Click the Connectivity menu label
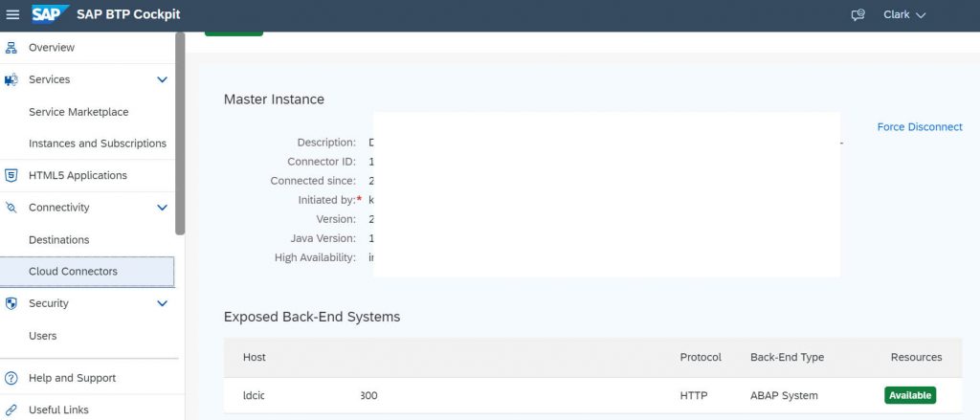This screenshot has width=980, height=420. tap(58, 208)
